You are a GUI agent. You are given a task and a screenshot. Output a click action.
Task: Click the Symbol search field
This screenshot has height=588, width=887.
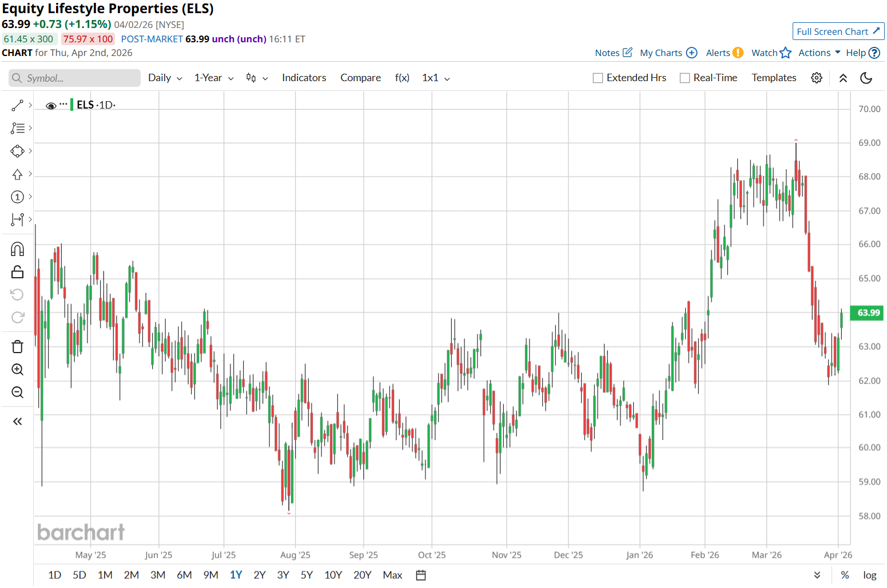point(74,78)
